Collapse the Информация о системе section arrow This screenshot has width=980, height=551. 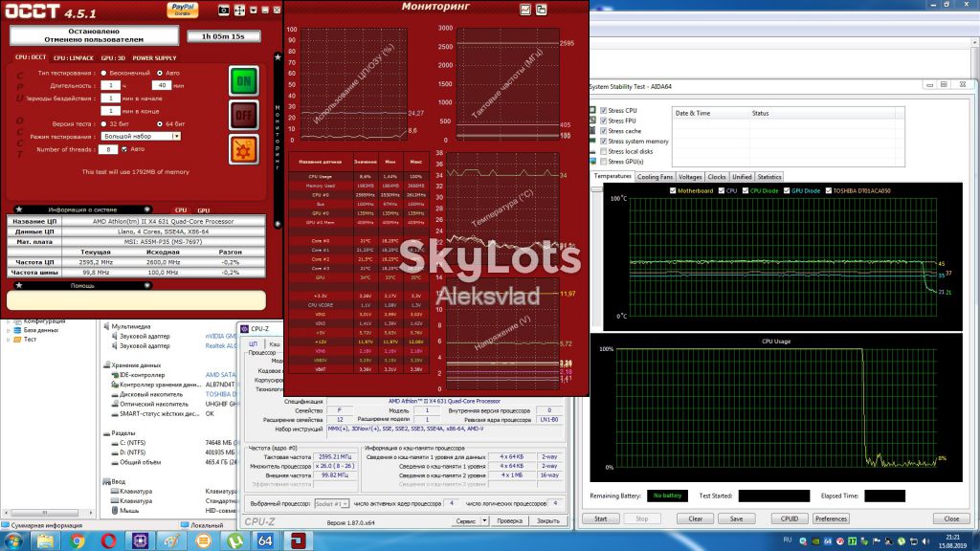[146, 209]
